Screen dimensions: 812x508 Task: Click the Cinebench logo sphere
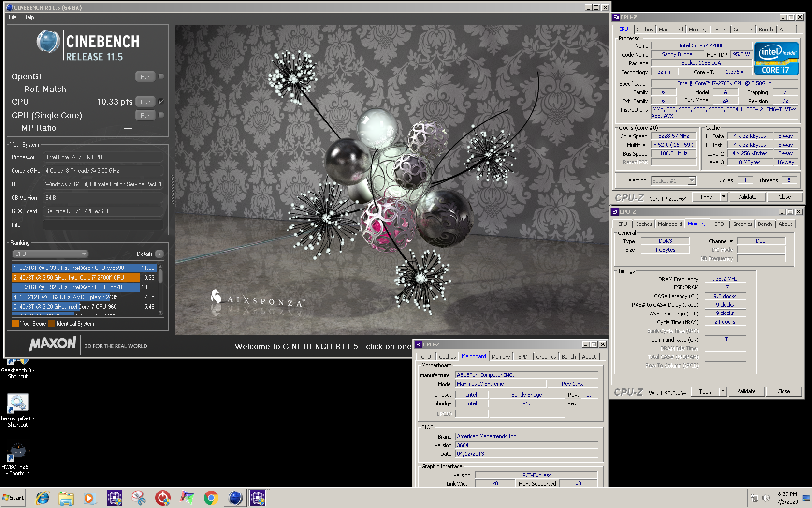pos(48,42)
